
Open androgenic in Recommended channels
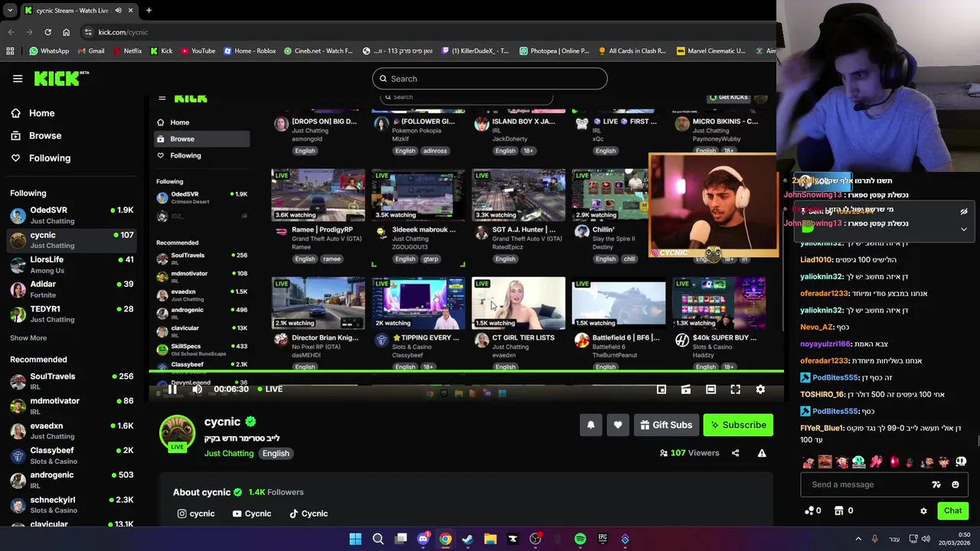click(x=72, y=480)
